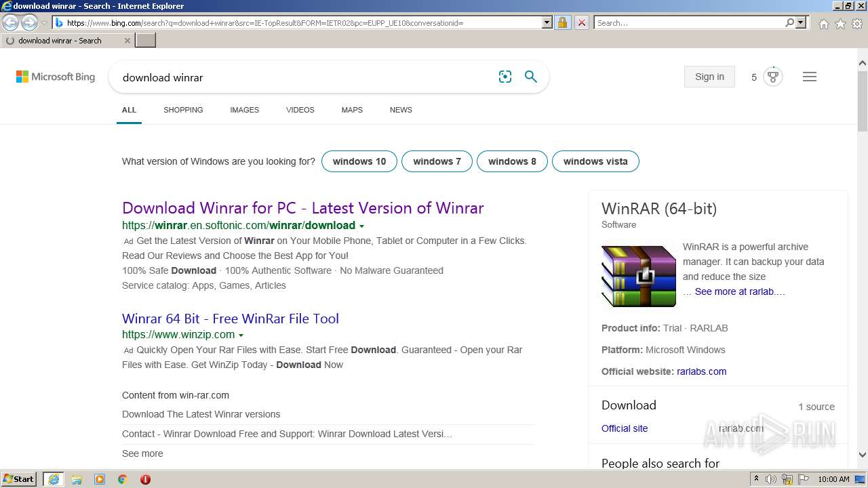Click 'Contact - Winrar Download Free and Support' link
Screen dimensions: 868x488
(287, 434)
